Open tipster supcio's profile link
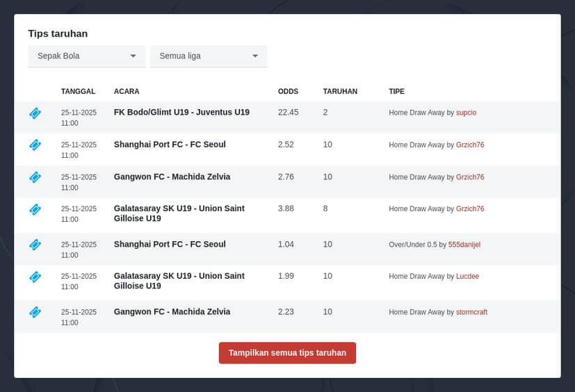Viewport: 575px width, 392px height. (466, 113)
